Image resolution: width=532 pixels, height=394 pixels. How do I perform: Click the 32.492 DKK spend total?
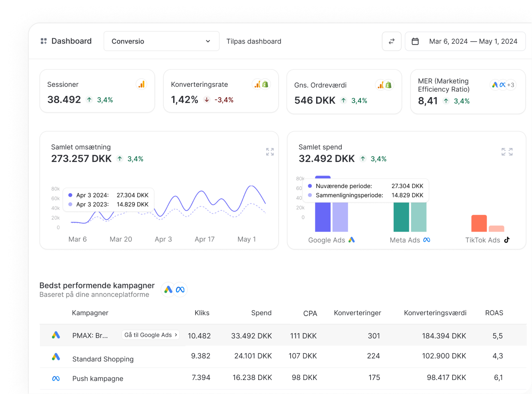[327, 159]
